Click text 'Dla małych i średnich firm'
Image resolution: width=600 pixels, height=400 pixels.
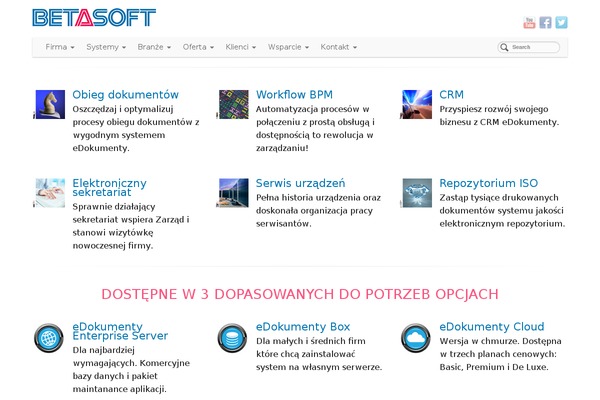[311, 341]
